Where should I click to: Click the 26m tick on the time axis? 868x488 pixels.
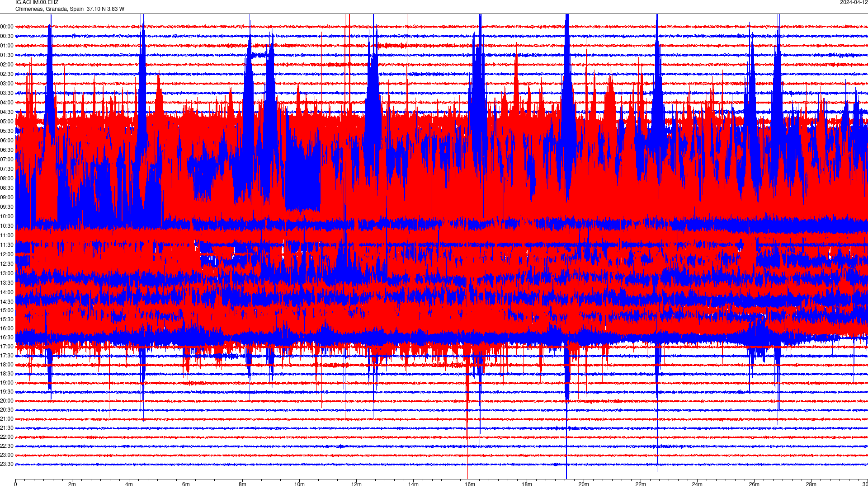(754, 484)
